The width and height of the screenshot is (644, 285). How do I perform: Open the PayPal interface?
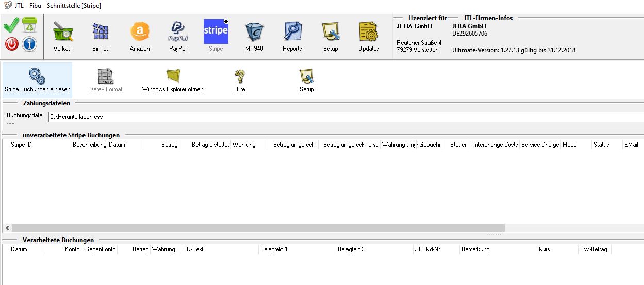pyautogui.click(x=177, y=36)
